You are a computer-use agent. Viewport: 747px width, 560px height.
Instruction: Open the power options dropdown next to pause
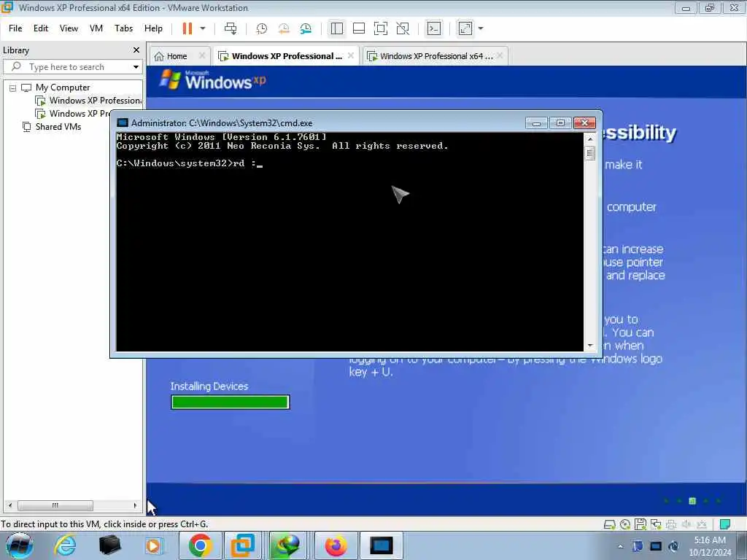tap(203, 28)
